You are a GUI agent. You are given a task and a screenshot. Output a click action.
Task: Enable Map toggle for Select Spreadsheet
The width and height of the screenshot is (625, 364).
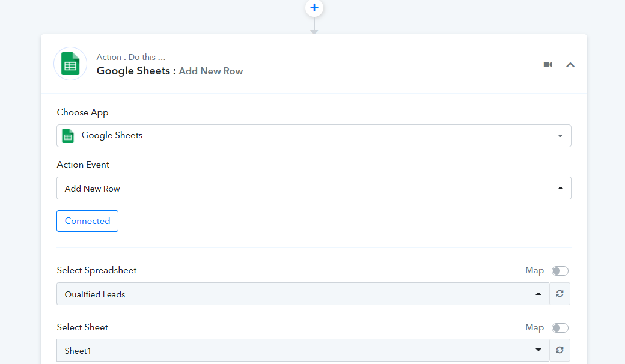coord(559,271)
